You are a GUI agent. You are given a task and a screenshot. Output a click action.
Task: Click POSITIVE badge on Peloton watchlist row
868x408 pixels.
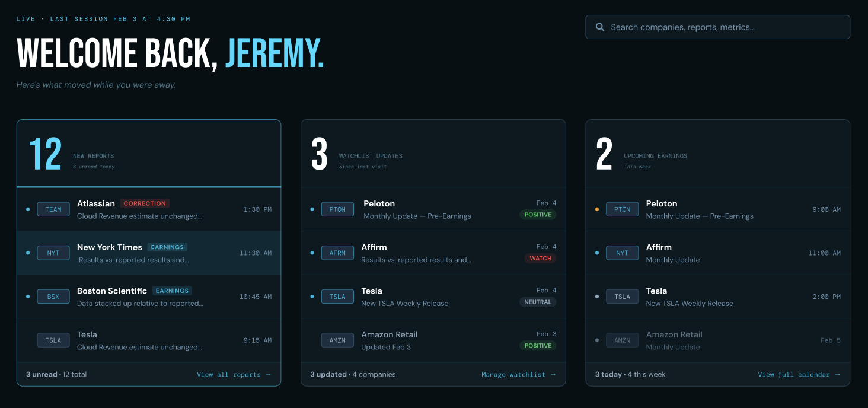click(x=538, y=215)
